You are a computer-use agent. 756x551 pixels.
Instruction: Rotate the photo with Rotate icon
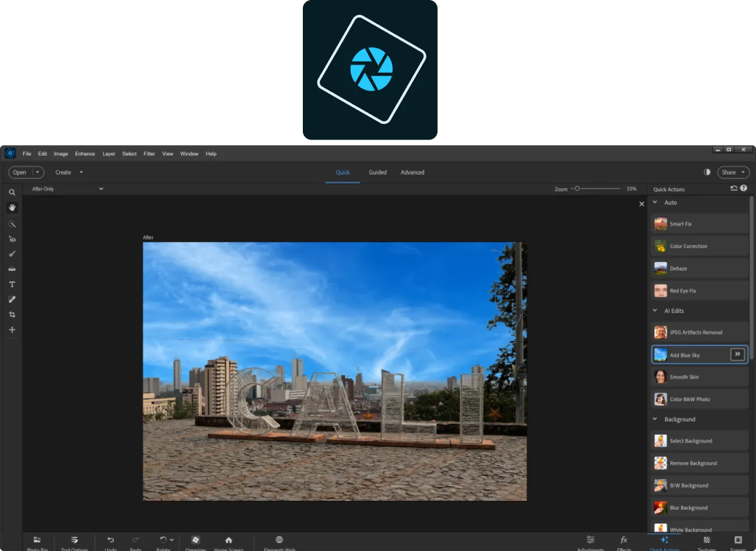point(163,540)
